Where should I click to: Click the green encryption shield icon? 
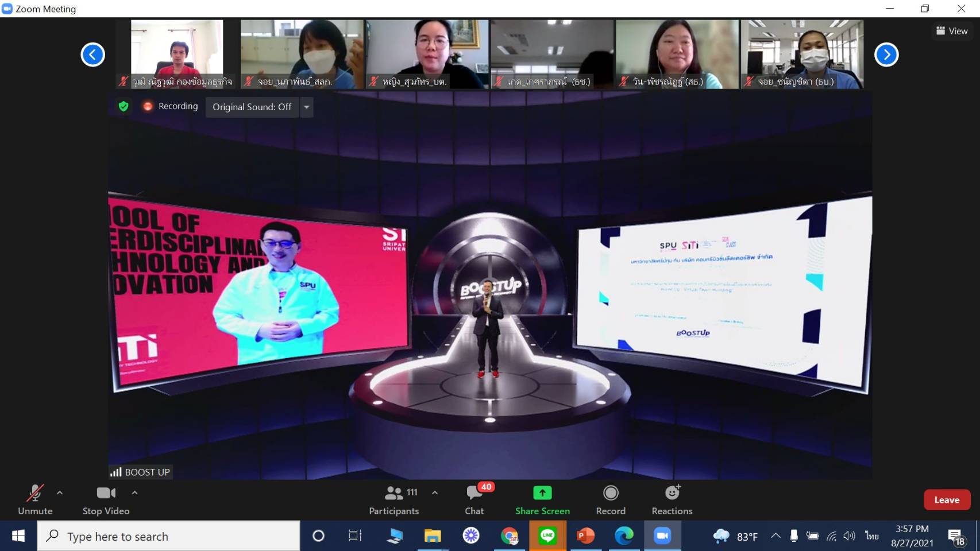pos(124,106)
